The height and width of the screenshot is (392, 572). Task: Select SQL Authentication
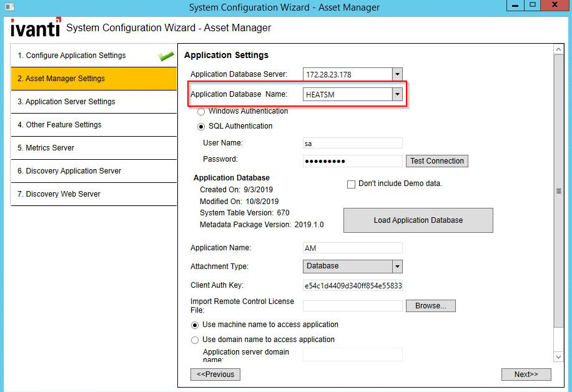pyautogui.click(x=201, y=126)
